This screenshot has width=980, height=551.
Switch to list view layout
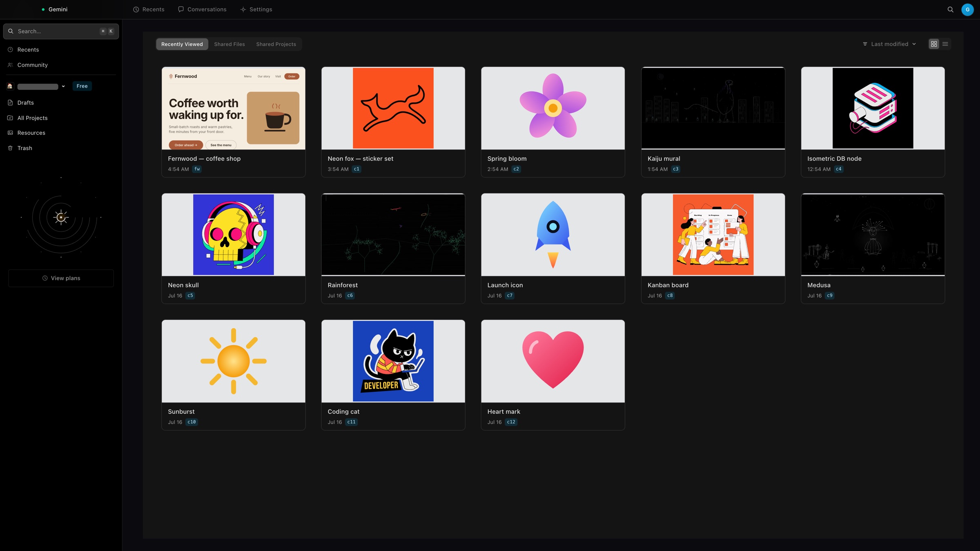click(x=945, y=44)
